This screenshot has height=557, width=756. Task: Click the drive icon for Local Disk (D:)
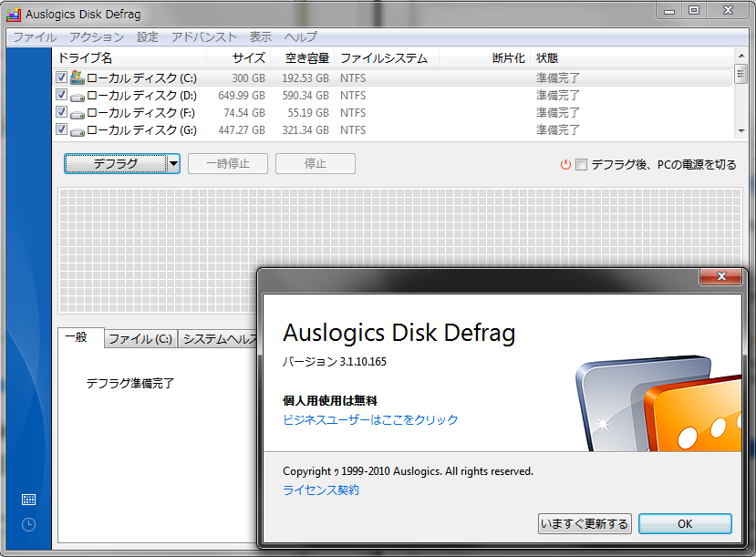click(78, 98)
